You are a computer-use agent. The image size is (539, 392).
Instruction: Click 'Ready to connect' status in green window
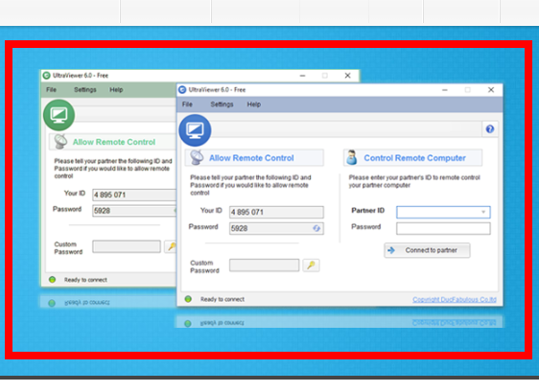click(85, 280)
